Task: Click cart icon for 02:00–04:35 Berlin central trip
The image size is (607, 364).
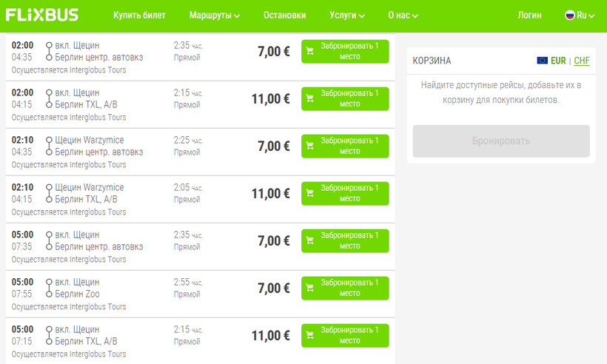Action: tap(310, 52)
